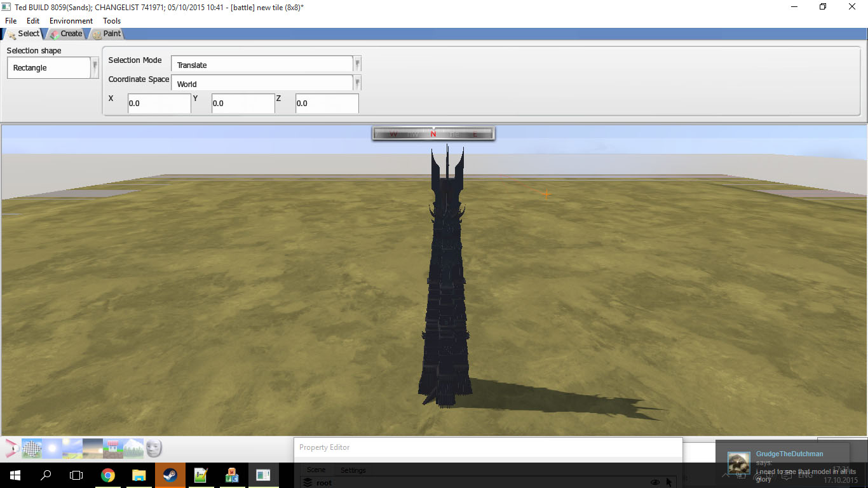Select the root entry in scene tree
The width and height of the screenshot is (868, 488).
[324, 483]
